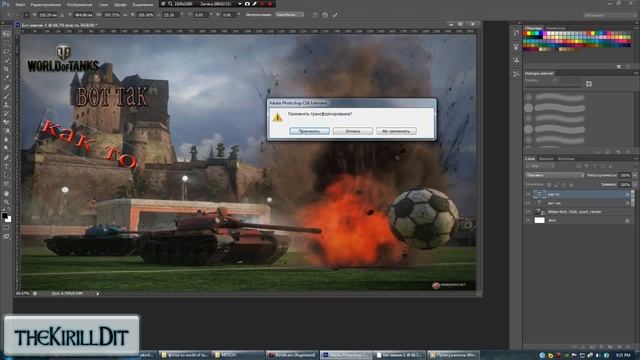640x360 pixels.
Task: Open the Слои menu
Action: (103, 4)
